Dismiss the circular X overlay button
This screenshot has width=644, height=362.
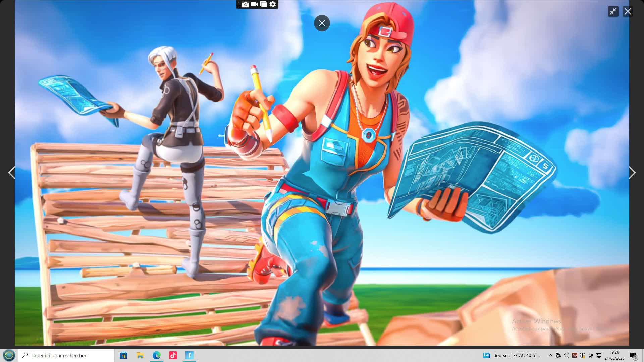pos(322,23)
